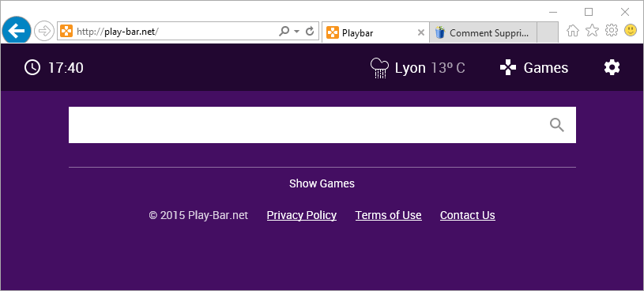The height and width of the screenshot is (291, 644).
Task: Click the Playbar favicon in address bar
Action: pos(66,32)
